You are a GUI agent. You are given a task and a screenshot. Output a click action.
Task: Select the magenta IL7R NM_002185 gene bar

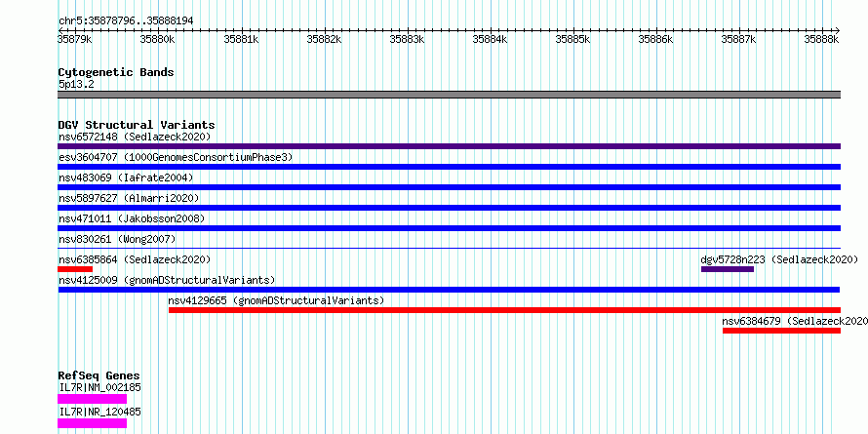92,399
